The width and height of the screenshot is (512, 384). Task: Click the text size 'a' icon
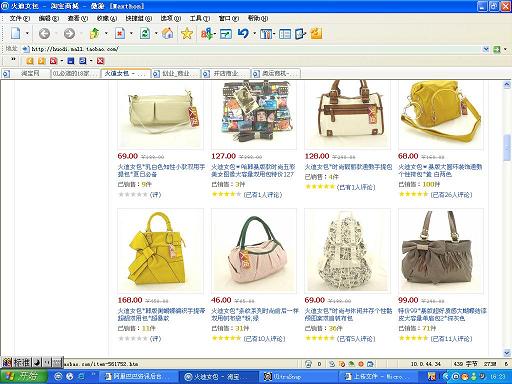point(207,34)
